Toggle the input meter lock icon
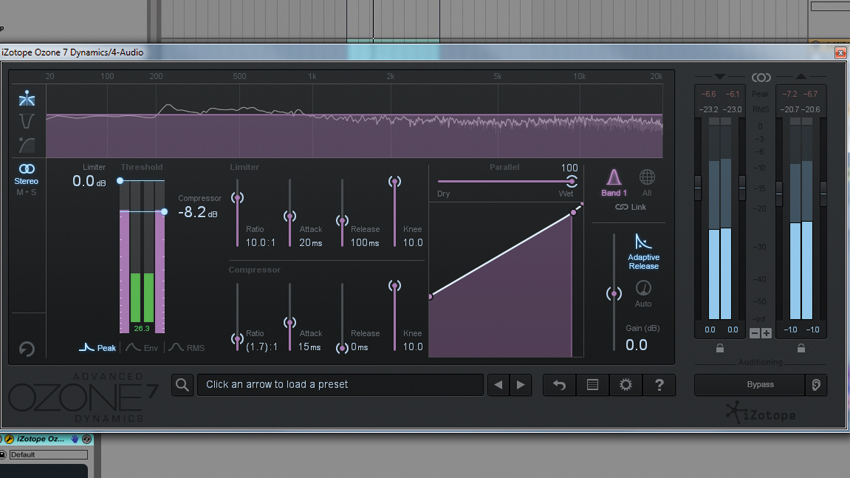The image size is (850, 478). click(x=720, y=348)
